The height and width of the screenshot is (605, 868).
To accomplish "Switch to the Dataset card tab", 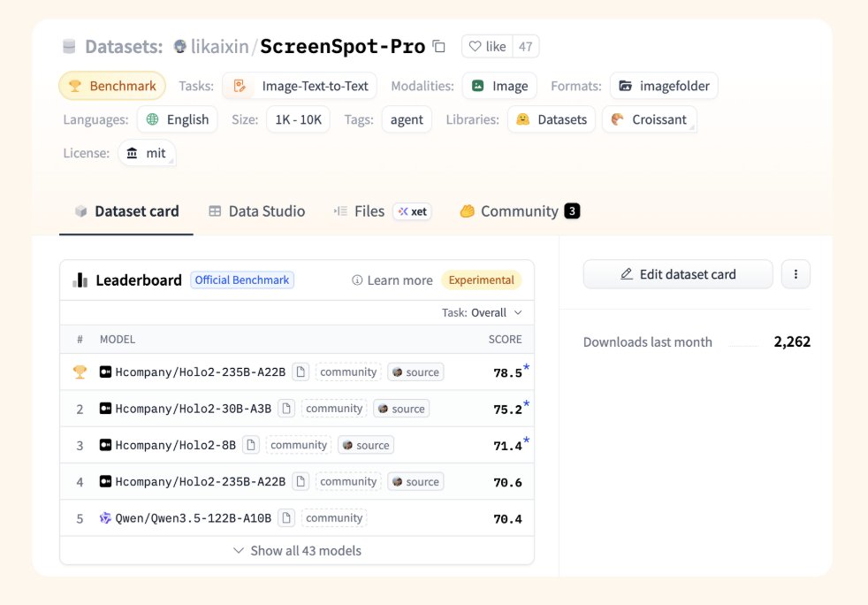I will (126, 211).
